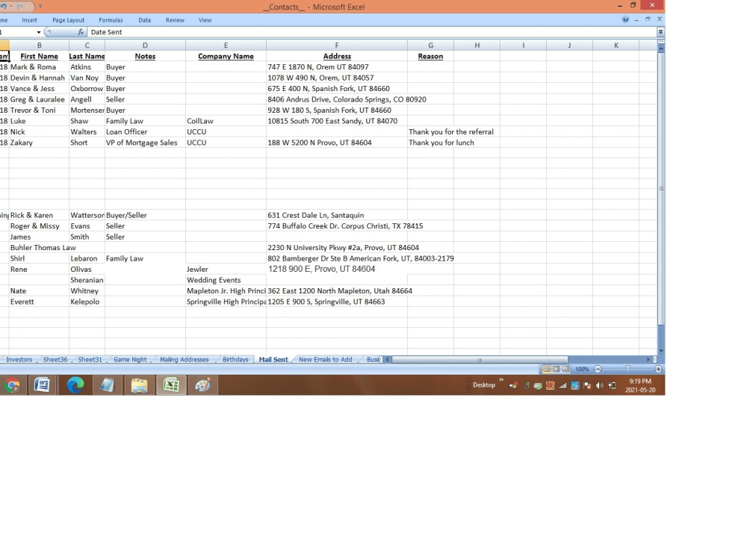
Task: Open the View ribbon tab
Action: click(x=205, y=20)
